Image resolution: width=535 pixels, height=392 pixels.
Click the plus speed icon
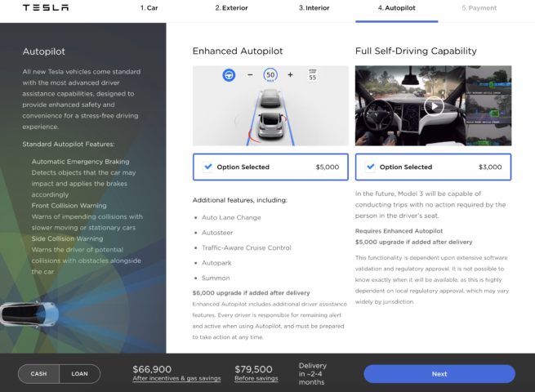pos(290,74)
